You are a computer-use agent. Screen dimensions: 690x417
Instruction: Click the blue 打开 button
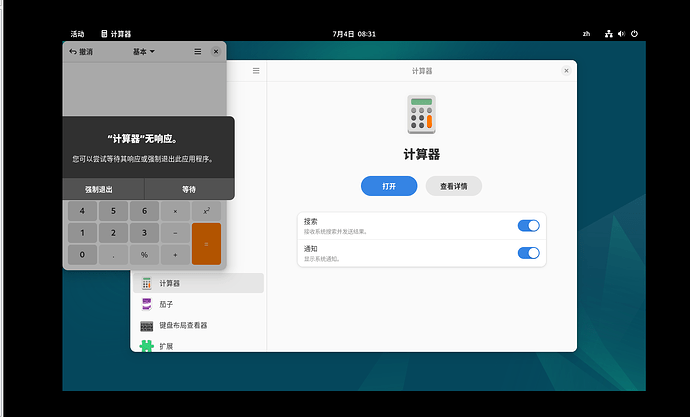click(389, 186)
